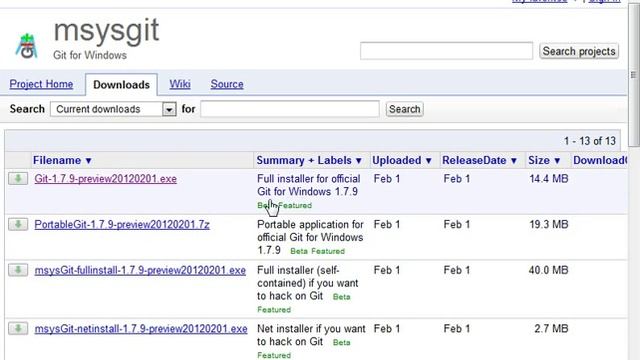The width and height of the screenshot is (640, 360).
Task: Click download arrow icon for msysGit-fullinstall-1.7.9-preview20120201.exe
Action: 18,270
